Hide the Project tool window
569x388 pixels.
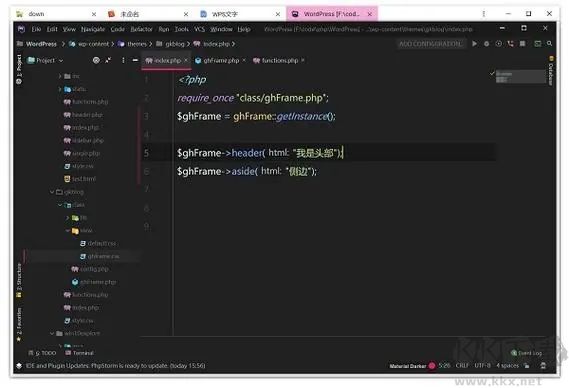(135, 60)
